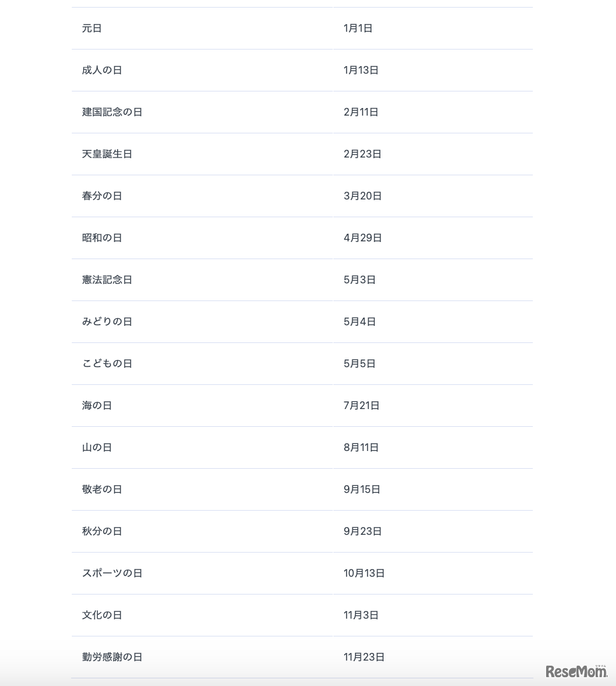Click the スポーツの日 row label

click(112, 574)
